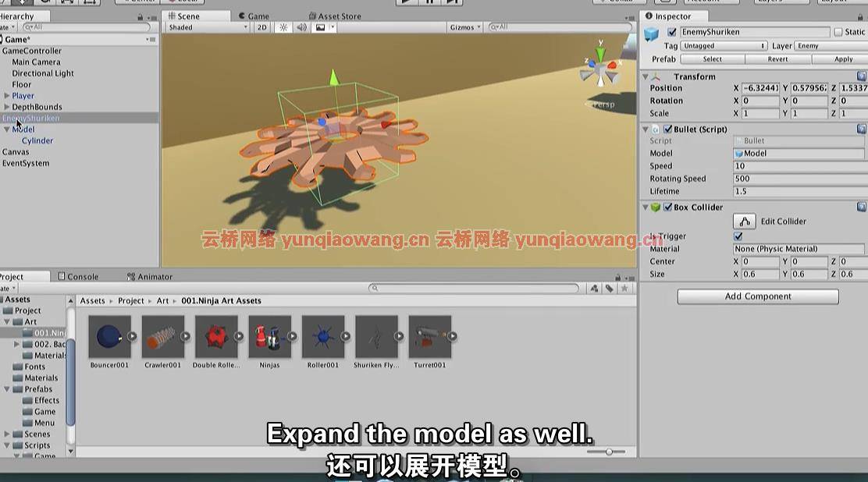The width and height of the screenshot is (868, 482).
Task: Expand Roller001 asset arrow
Action: coord(346,336)
